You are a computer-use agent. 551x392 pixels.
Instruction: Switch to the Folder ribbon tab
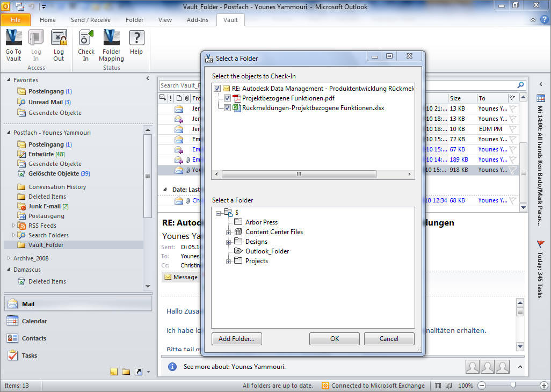tap(135, 20)
